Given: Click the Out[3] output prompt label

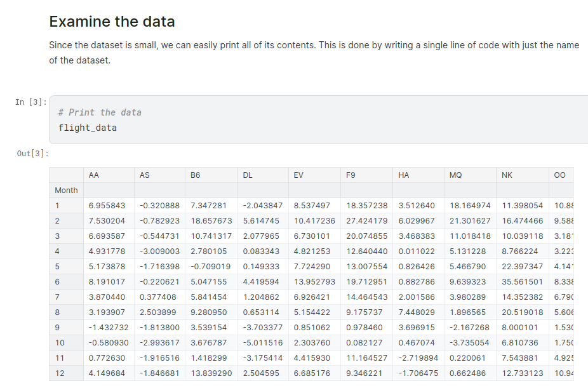Looking at the screenshot, I should pos(33,154).
